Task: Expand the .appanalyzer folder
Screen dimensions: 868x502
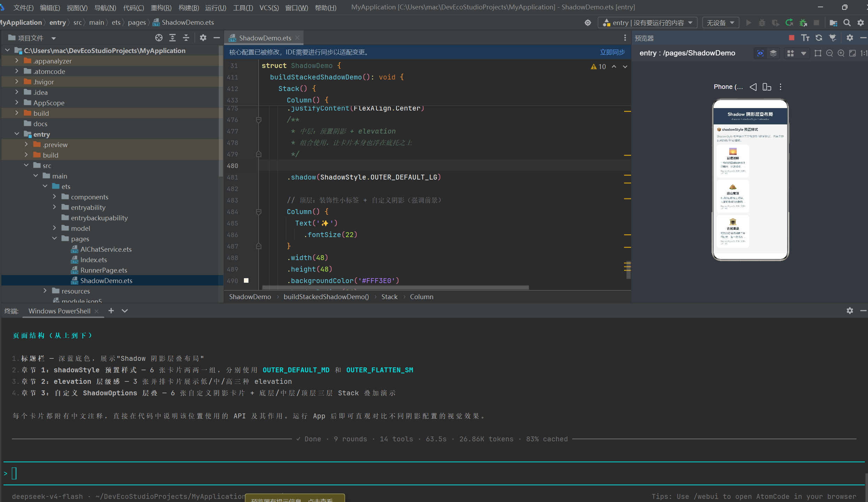Action: 17,61
